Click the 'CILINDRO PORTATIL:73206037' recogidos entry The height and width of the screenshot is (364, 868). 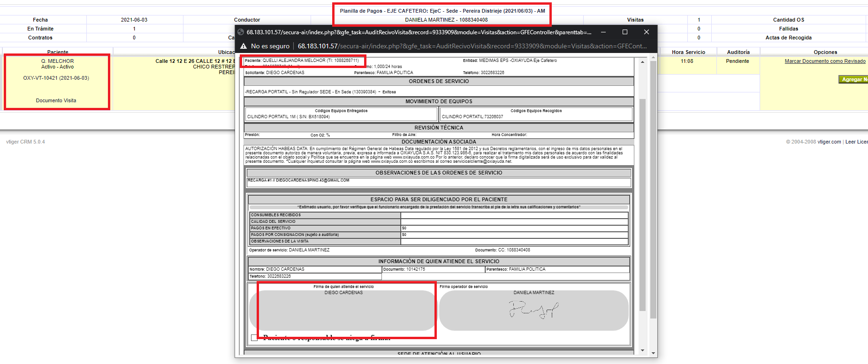[472, 117]
